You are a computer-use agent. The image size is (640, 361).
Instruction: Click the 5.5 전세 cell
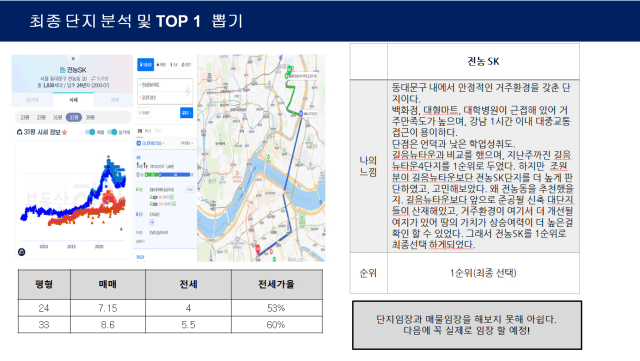(189, 325)
